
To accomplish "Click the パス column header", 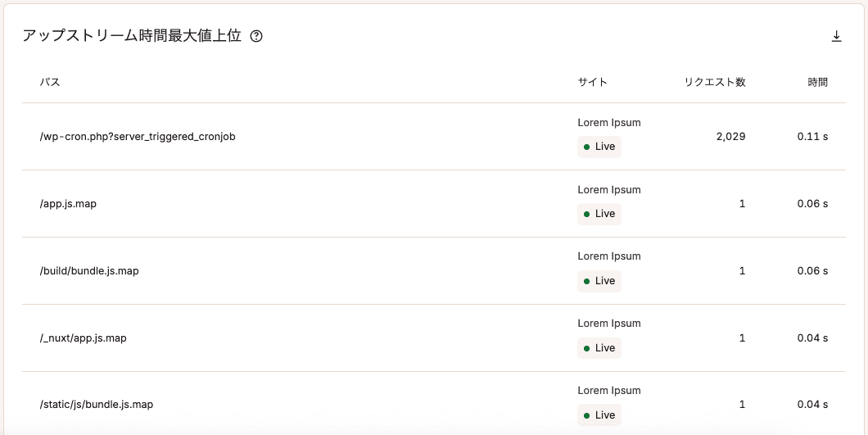I will point(50,82).
